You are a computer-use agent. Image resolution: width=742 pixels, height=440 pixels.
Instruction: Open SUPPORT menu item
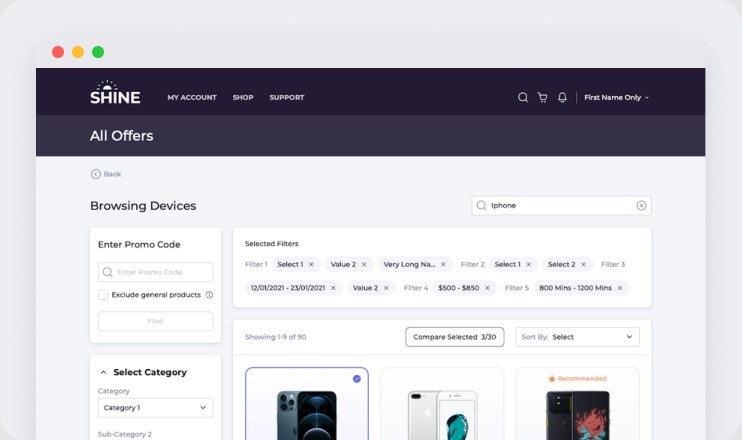tap(287, 97)
